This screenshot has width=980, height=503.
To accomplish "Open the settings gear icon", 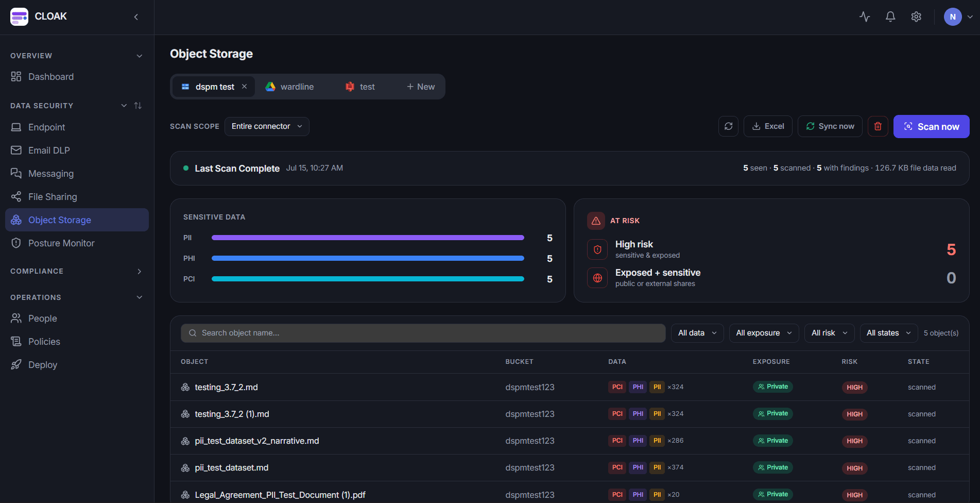I will point(916,16).
